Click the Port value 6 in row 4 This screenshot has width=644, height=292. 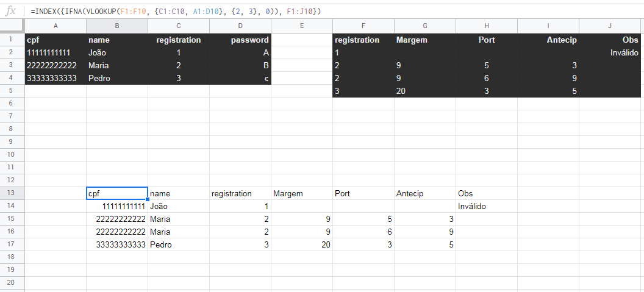pyautogui.click(x=487, y=78)
